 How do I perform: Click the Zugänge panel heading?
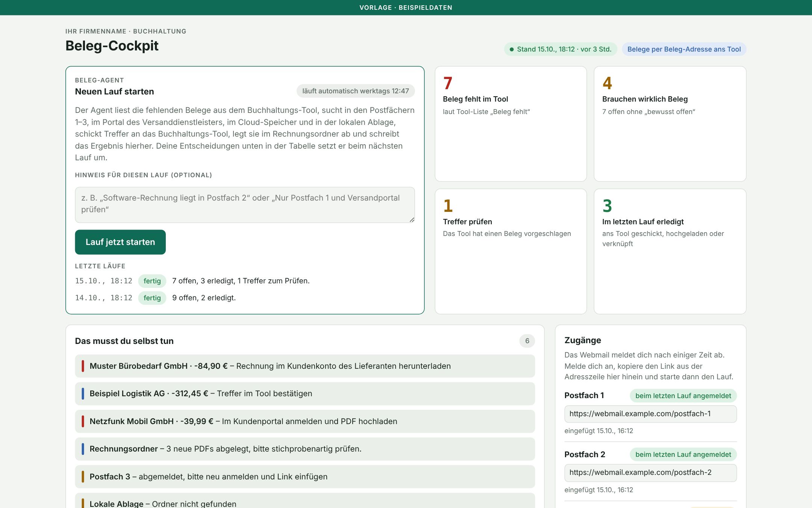[x=583, y=341]
